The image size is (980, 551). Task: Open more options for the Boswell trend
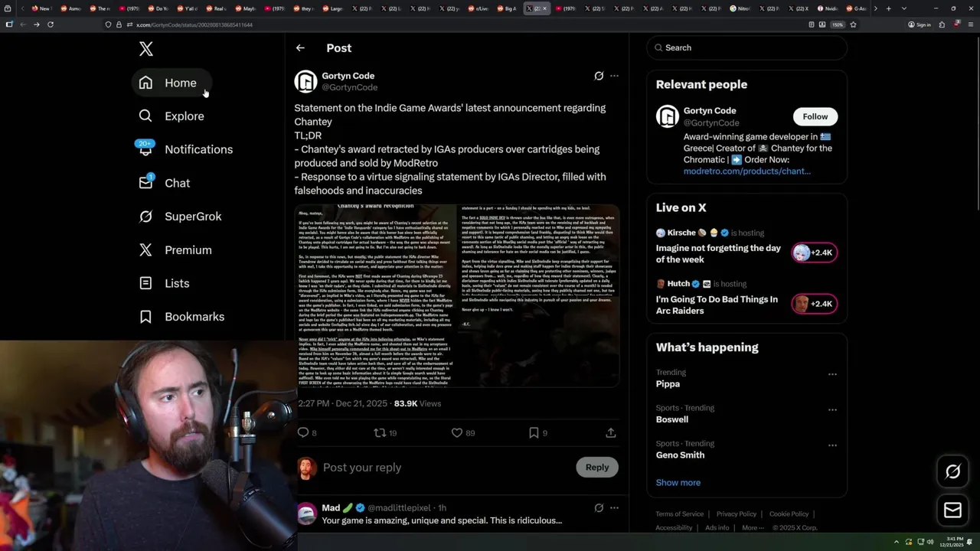(832, 409)
